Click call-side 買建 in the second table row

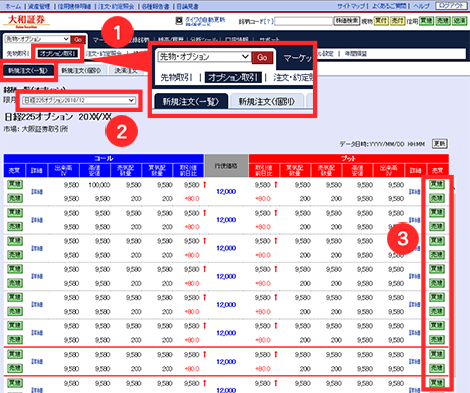click(15, 213)
